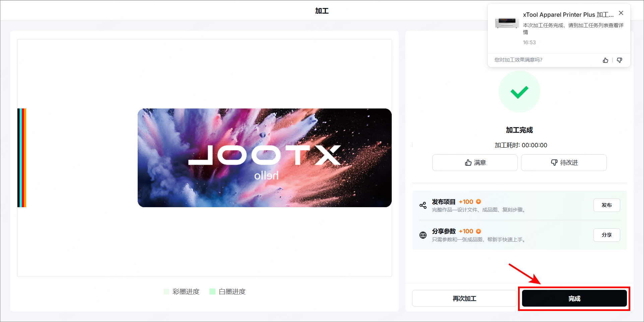Click the 分享参数 title text
The image size is (644, 322).
point(444,231)
